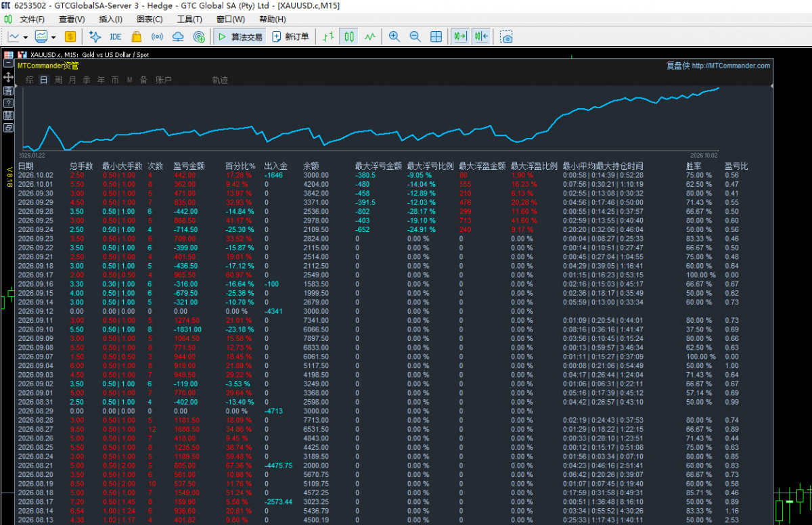The image size is (812, 525).
Task: Click the tile windows grid icon
Action: (x=436, y=37)
